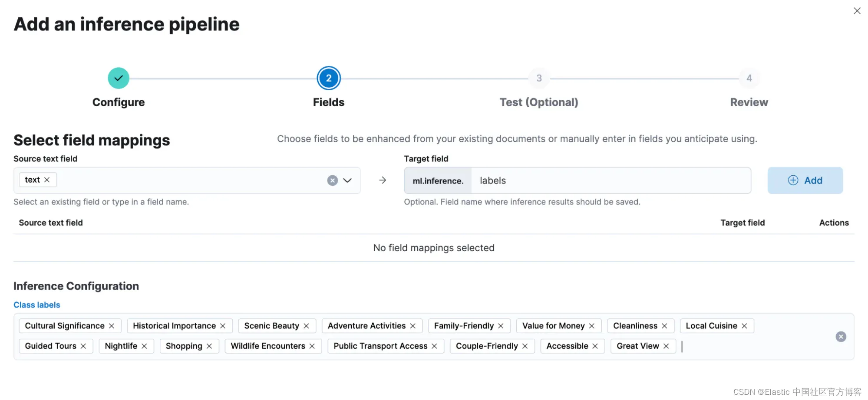Screen dimensions: 868x400
Task: Open the source text field combo box
Action: (x=191, y=180)
